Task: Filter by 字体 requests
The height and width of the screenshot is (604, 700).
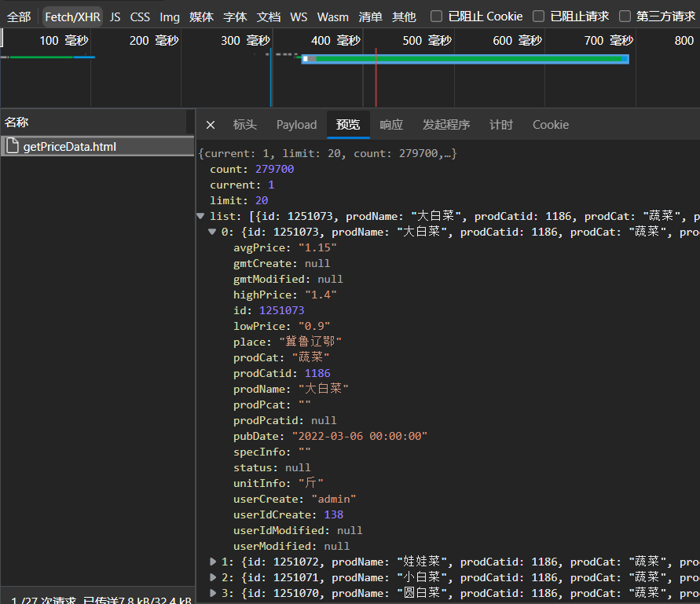Action: click(235, 17)
